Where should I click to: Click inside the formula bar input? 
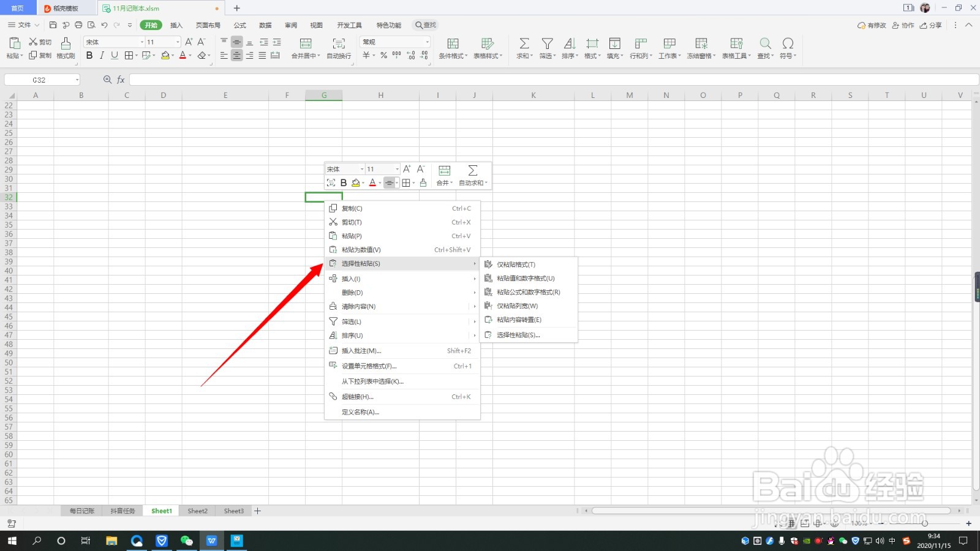[553, 80]
